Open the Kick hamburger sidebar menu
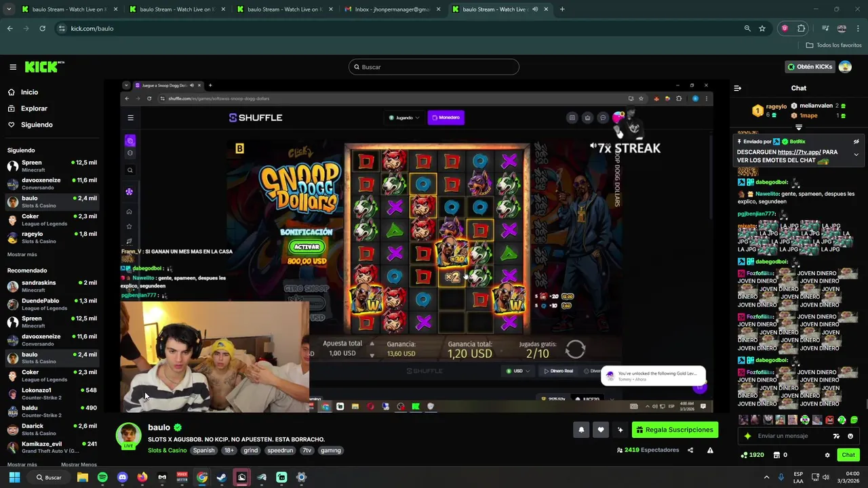 13,67
